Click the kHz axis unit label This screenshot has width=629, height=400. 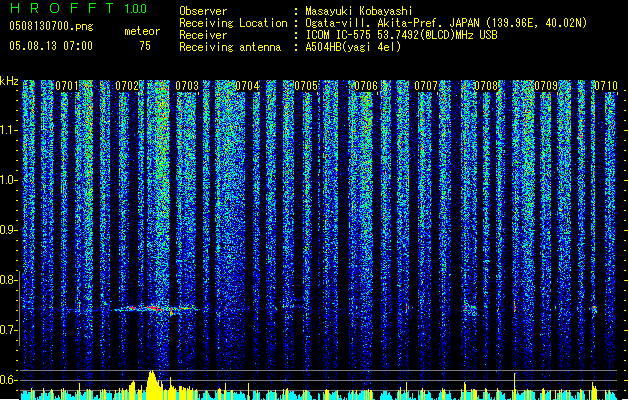9,81
